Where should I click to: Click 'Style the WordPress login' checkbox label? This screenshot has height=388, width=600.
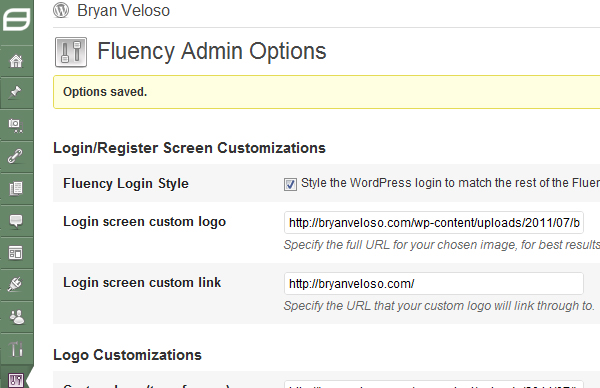(450, 183)
